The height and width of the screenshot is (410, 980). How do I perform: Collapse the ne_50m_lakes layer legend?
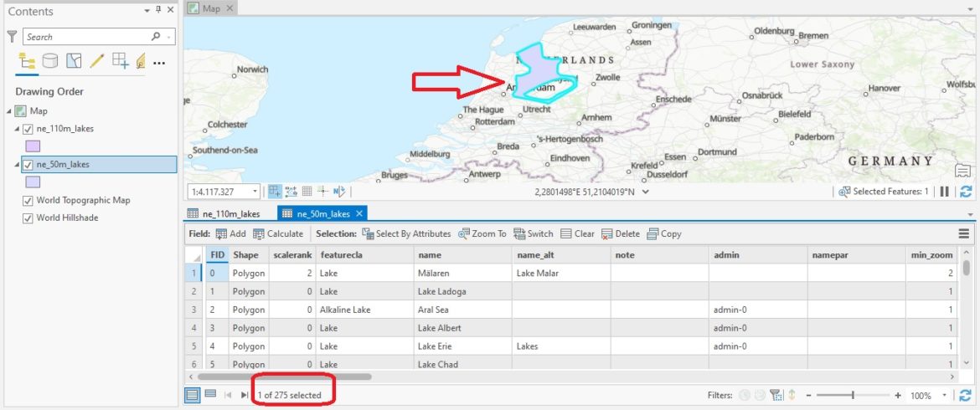[x=17, y=165]
